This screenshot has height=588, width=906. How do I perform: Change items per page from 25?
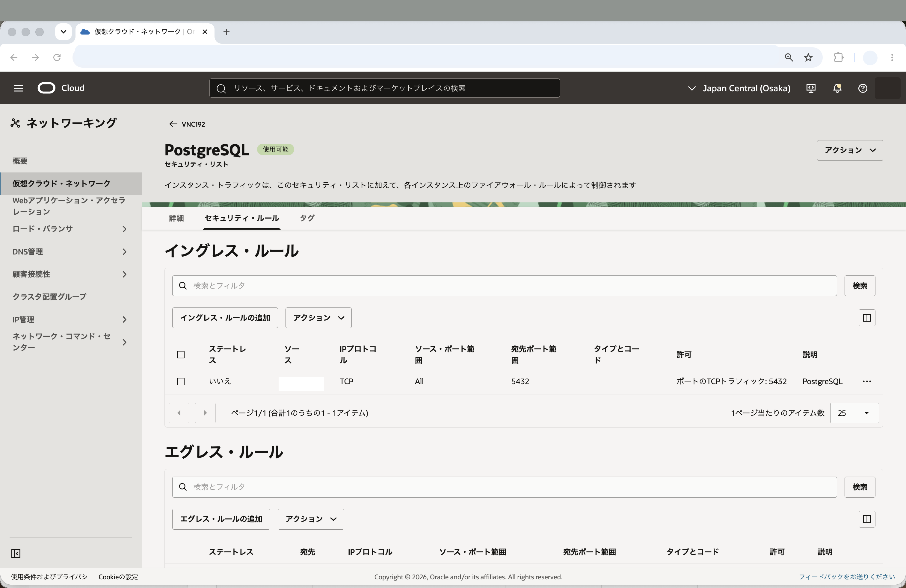coord(854,413)
